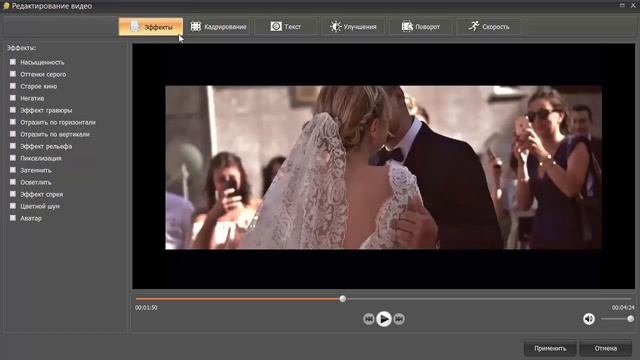Open the Эффекты tab

coord(151,27)
